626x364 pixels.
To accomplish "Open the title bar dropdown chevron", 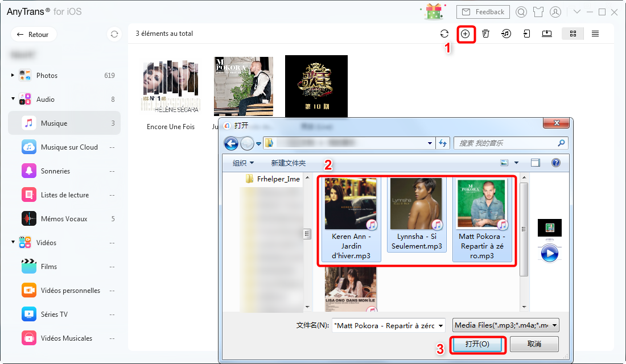I will coord(577,12).
